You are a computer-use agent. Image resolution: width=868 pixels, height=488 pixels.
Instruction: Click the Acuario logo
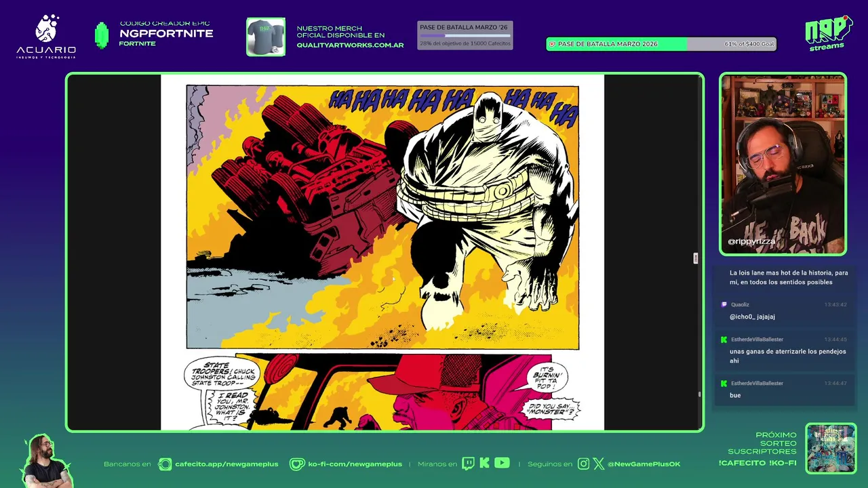coord(46,37)
